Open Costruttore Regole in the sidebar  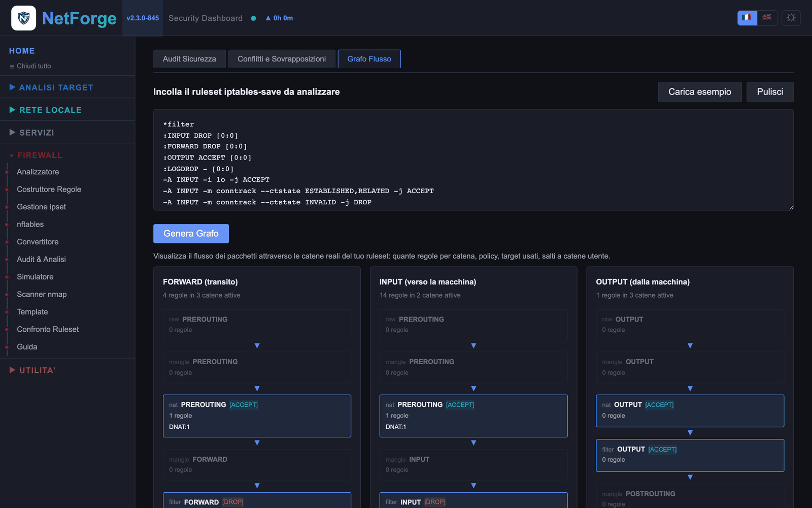point(49,189)
